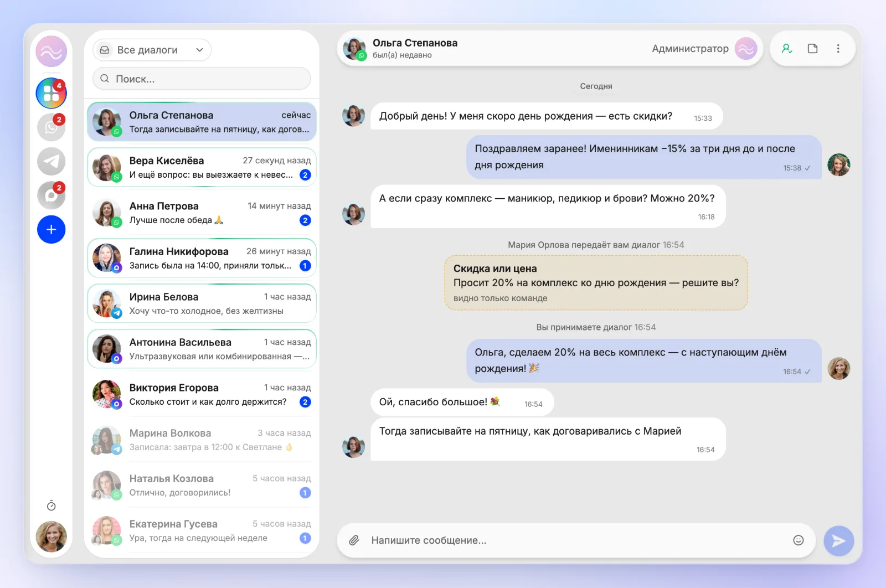The height and width of the screenshot is (588, 886).
Task: Open the all channels inbox icon
Action: tap(51, 93)
